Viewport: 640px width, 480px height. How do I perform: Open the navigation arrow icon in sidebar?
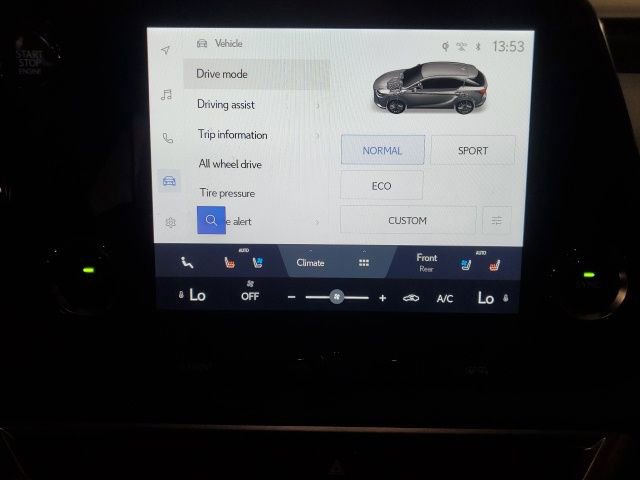165,50
